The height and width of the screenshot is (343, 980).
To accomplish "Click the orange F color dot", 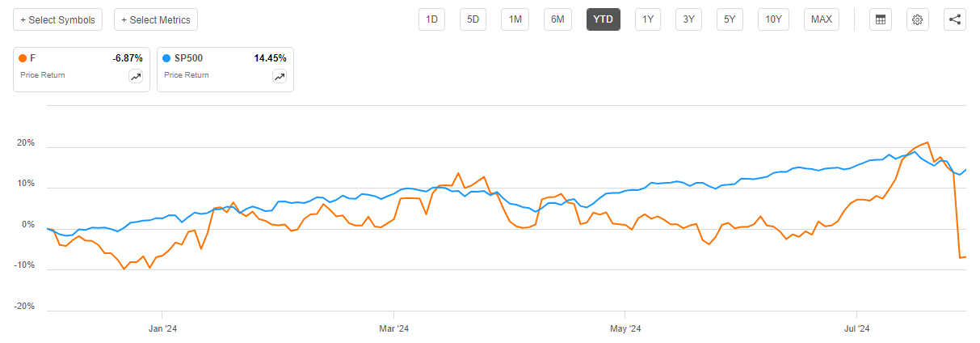I will coord(24,58).
